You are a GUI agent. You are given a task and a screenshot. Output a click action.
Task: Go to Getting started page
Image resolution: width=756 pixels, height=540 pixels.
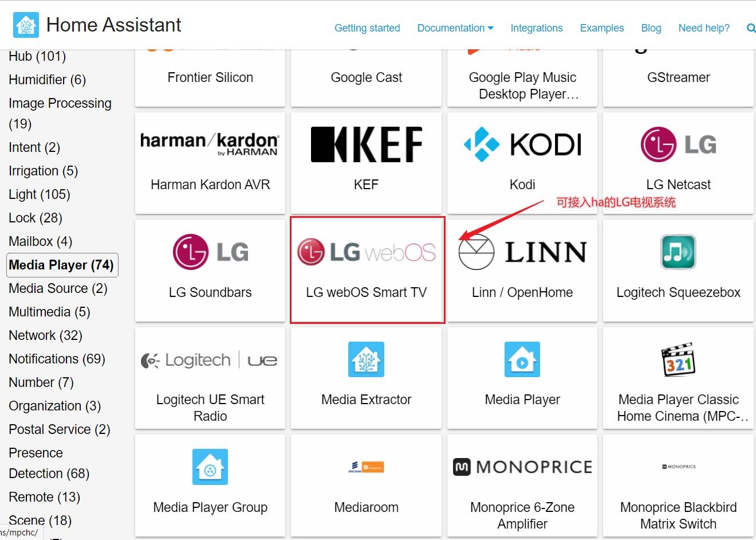point(367,28)
